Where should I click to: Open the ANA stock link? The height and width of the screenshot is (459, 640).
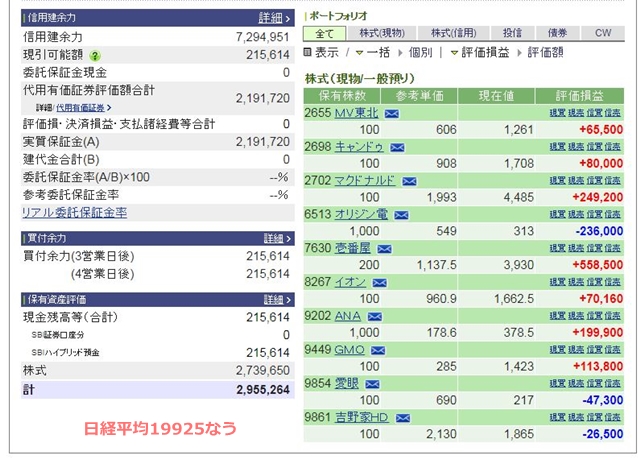click(348, 315)
